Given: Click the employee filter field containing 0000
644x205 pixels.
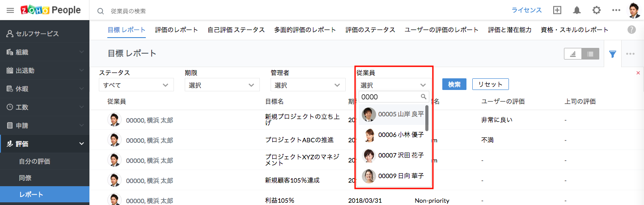Looking at the screenshot, I should point(394,96).
